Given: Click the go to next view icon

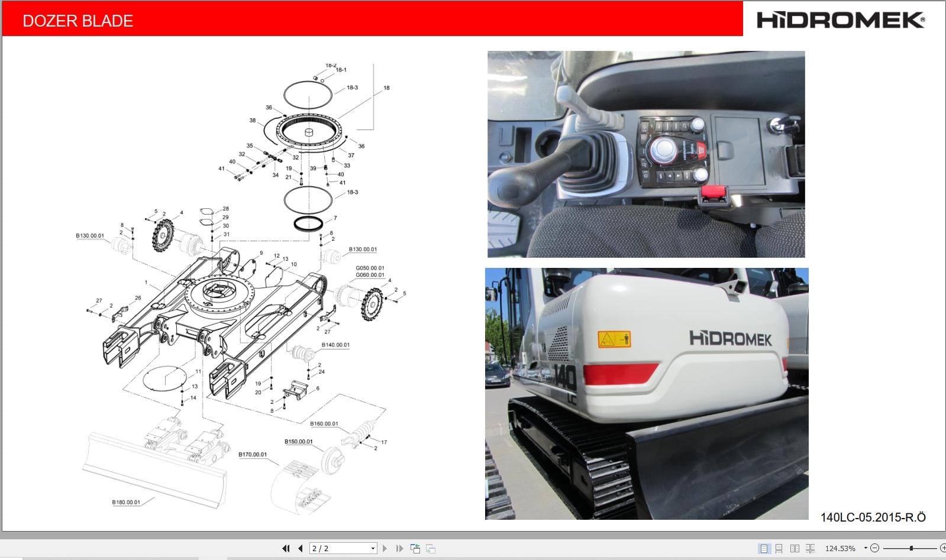Looking at the screenshot, I should 431,548.
